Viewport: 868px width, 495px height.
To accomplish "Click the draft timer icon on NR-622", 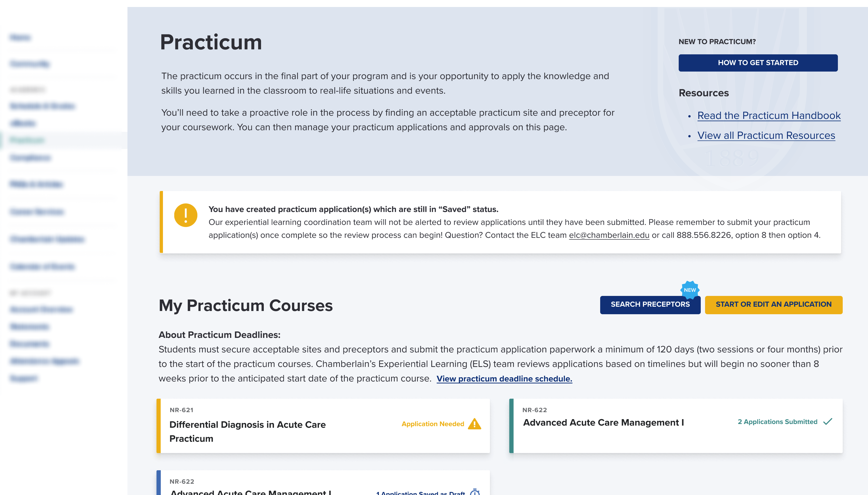I will pyautogui.click(x=475, y=492).
